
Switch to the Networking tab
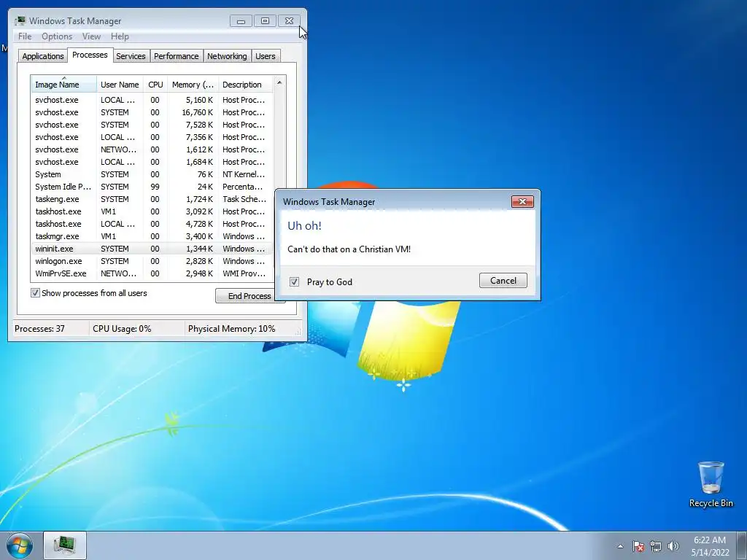pos(227,56)
